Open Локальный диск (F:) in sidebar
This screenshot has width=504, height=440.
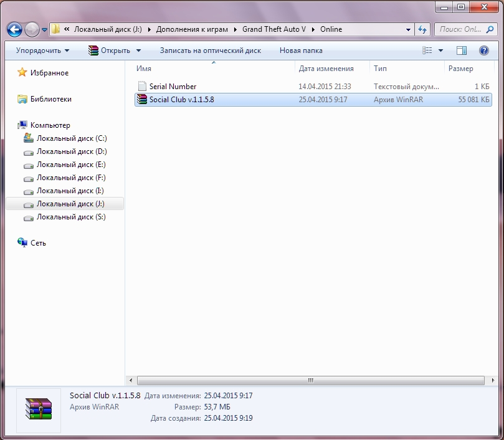pos(71,178)
